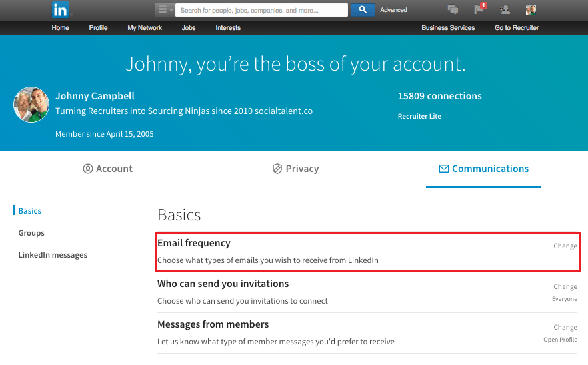
Task: Expand Who can send you invitations setting
Action: click(367, 292)
